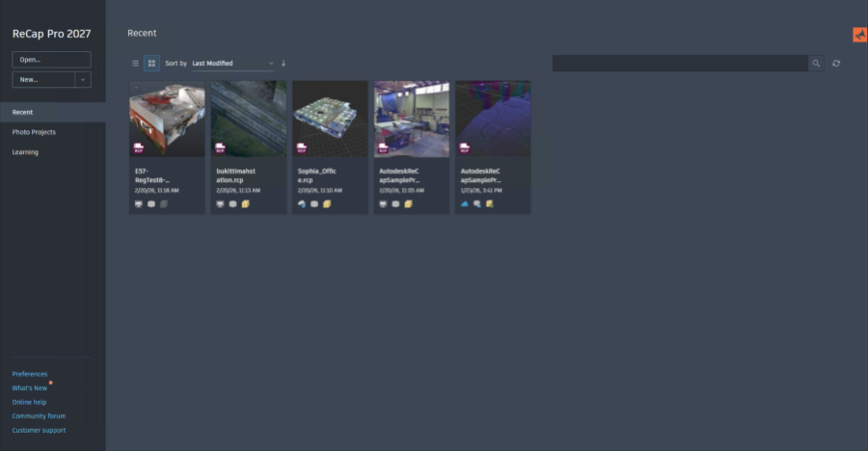
Task: Click the New... button
Action: tap(43, 80)
